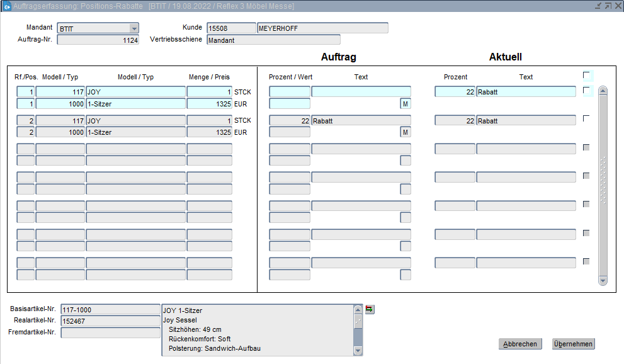
Task: Click the bottom arrow of positions scrollbar
Action: pyautogui.click(x=603, y=280)
